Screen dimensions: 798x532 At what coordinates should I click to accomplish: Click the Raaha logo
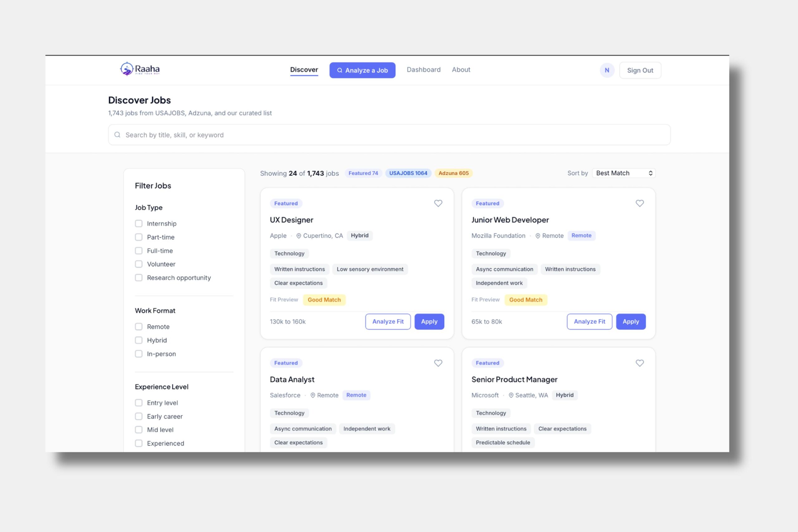coord(140,69)
